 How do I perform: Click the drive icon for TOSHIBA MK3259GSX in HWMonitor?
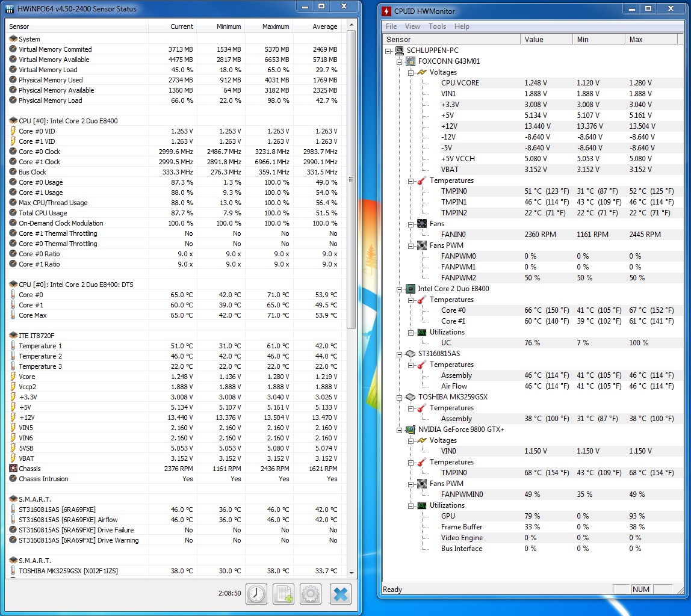(411, 396)
